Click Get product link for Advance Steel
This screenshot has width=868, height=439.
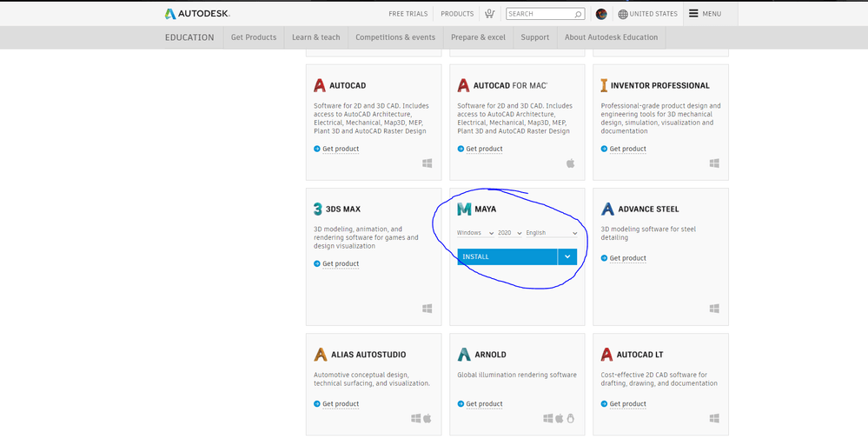627,258
